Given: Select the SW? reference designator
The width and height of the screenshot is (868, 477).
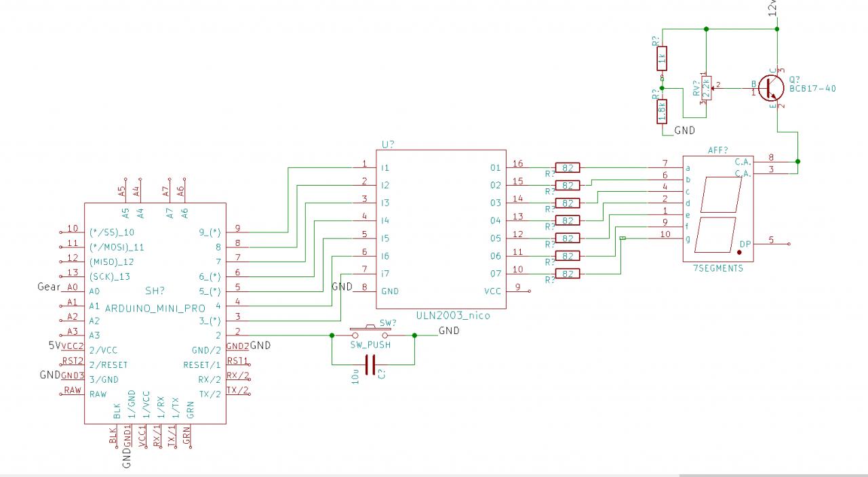Looking at the screenshot, I should point(387,323).
